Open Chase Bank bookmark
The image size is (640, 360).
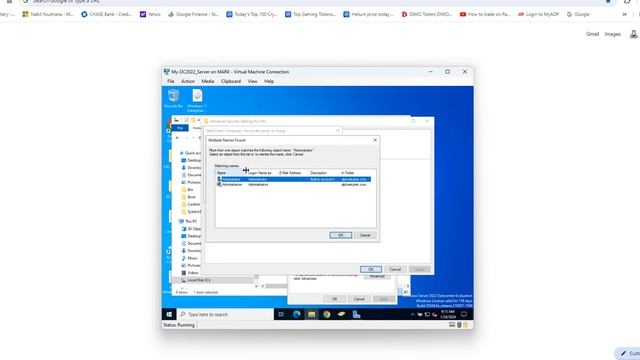[107, 14]
